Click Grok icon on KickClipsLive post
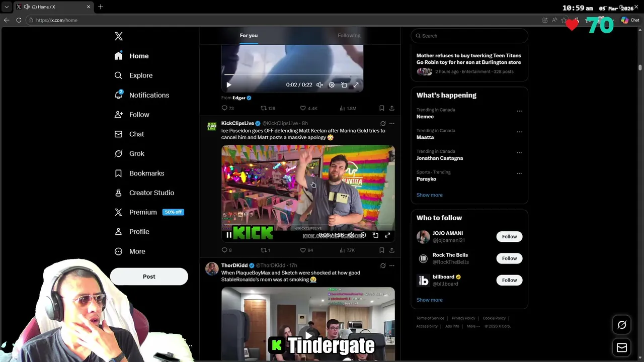Viewport: 644px width, 362px height. coord(383,123)
